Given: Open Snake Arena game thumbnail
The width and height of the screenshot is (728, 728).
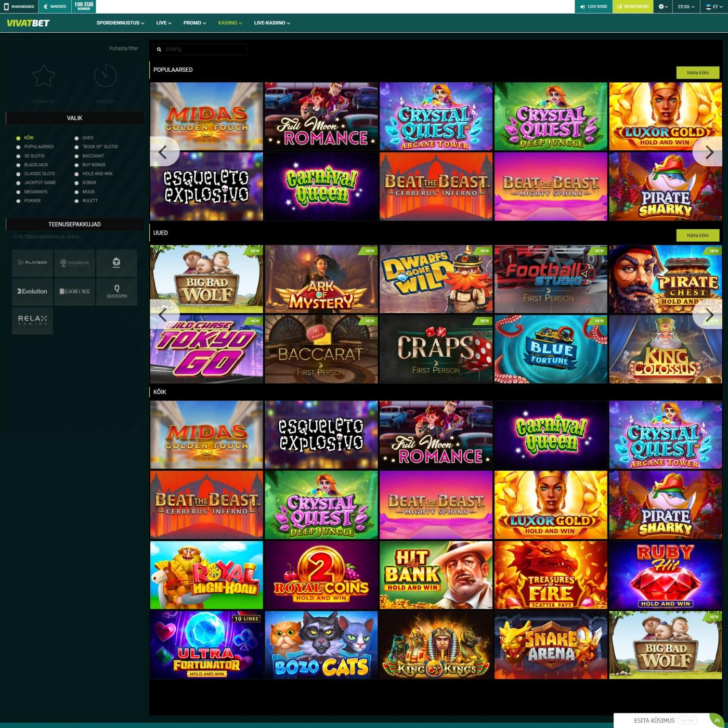Looking at the screenshot, I should (551, 645).
